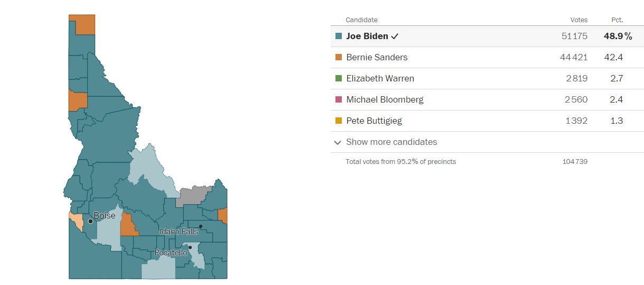This screenshot has width=644, height=285.
Task: Click the chevron beside Show more candidates
Action: [338, 142]
